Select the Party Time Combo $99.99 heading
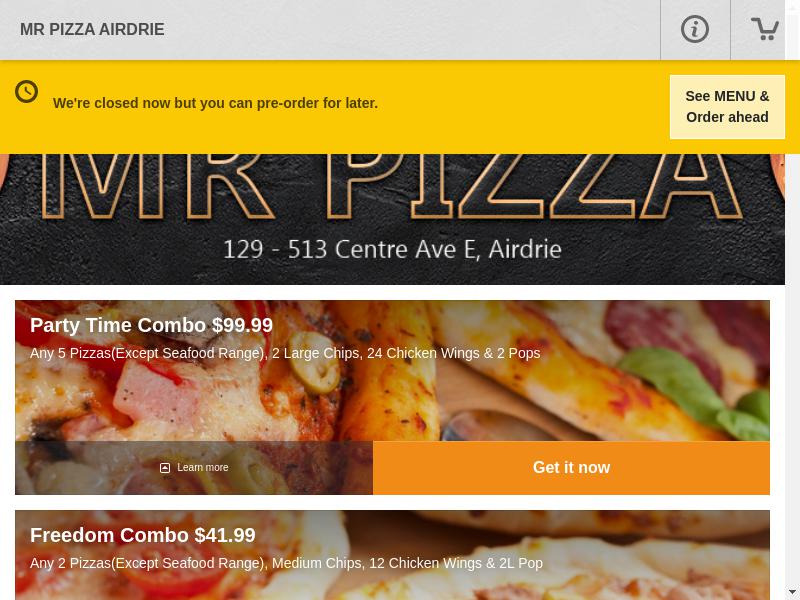The image size is (800, 600). [x=152, y=326]
